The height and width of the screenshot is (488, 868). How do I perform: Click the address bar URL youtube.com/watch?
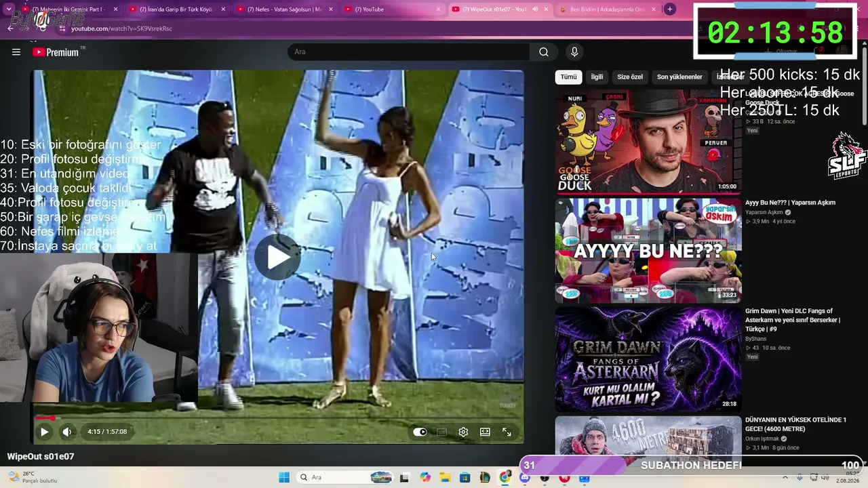click(x=121, y=28)
